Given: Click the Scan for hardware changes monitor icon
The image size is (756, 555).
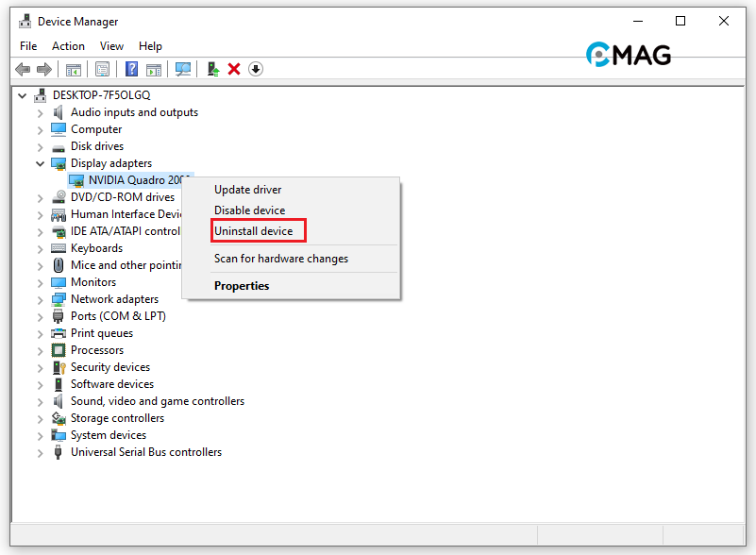Looking at the screenshot, I should pos(183,69).
